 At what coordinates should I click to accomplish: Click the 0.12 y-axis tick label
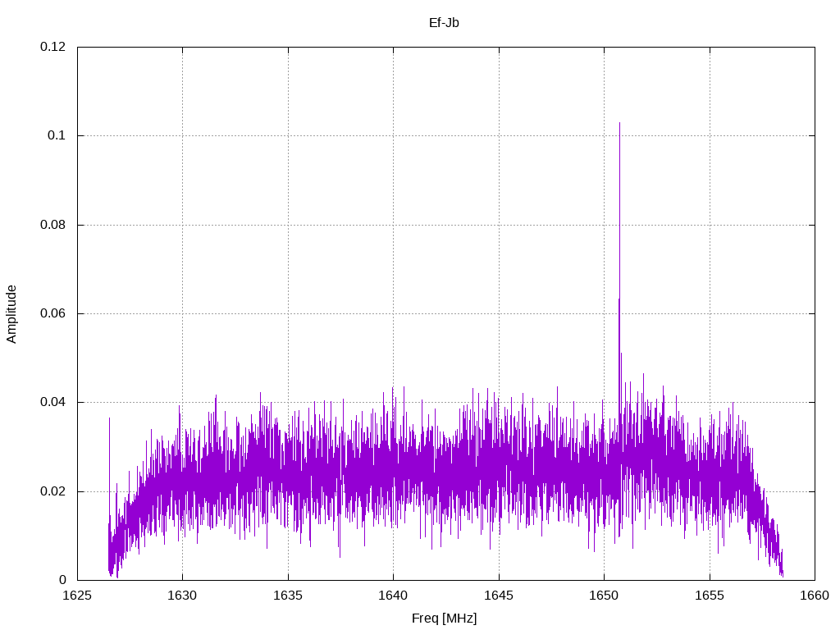53,47
